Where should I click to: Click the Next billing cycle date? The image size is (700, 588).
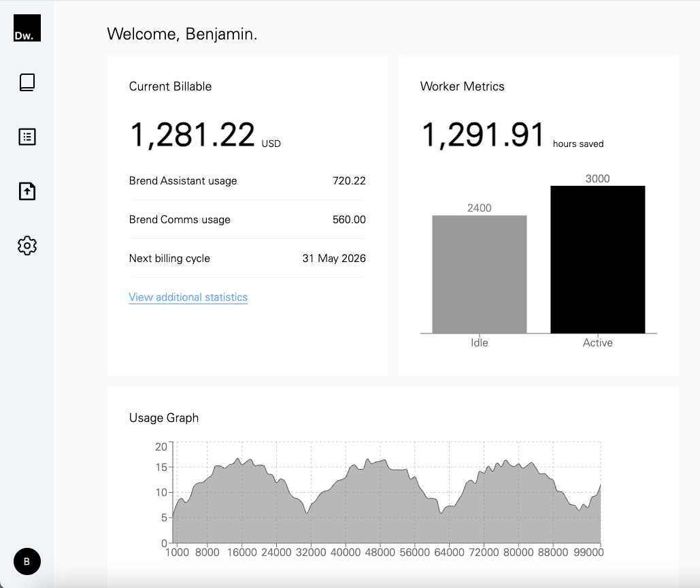tap(333, 259)
